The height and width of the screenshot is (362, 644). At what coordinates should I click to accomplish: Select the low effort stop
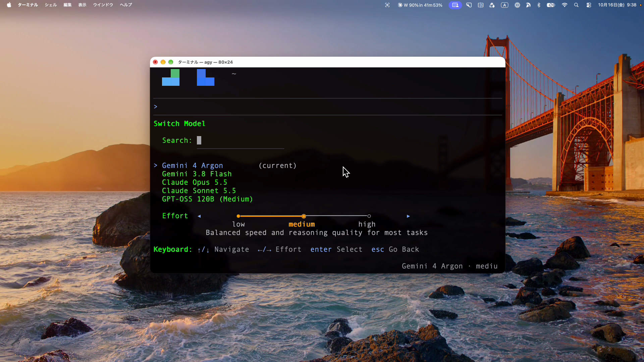click(238, 216)
